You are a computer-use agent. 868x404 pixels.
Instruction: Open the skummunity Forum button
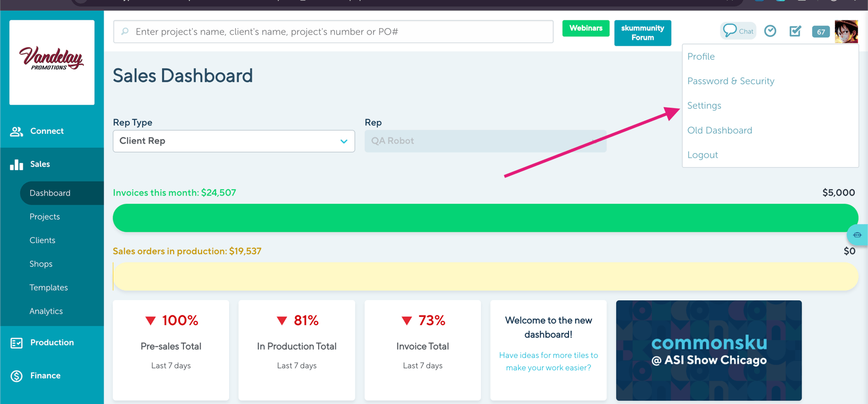click(643, 33)
